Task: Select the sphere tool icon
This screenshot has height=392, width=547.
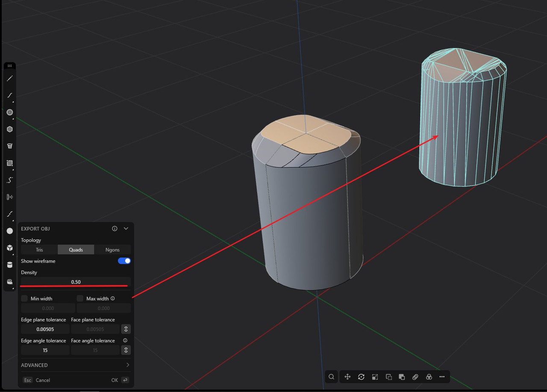Action: pyautogui.click(x=10, y=231)
